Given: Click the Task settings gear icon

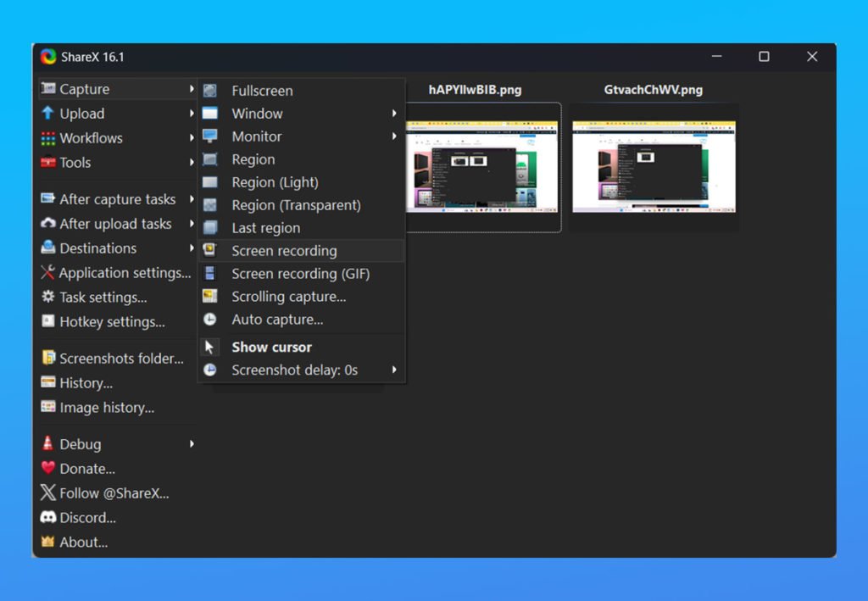Looking at the screenshot, I should [x=48, y=297].
